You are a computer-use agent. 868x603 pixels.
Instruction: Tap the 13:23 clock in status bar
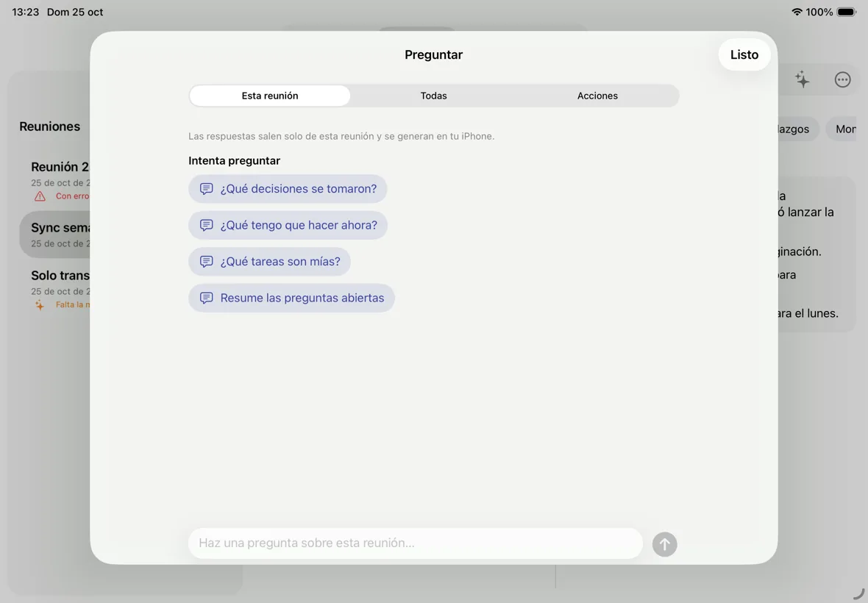coord(26,12)
